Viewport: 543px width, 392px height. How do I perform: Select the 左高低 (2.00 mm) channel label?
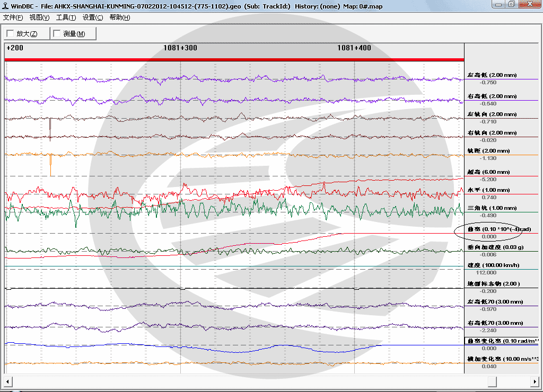[492, 75]
